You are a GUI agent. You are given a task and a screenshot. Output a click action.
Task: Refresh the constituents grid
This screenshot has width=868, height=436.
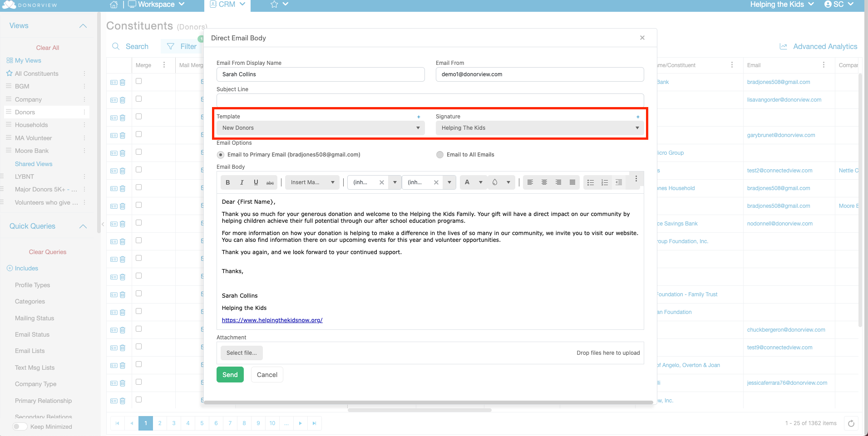tap(851, 423)
